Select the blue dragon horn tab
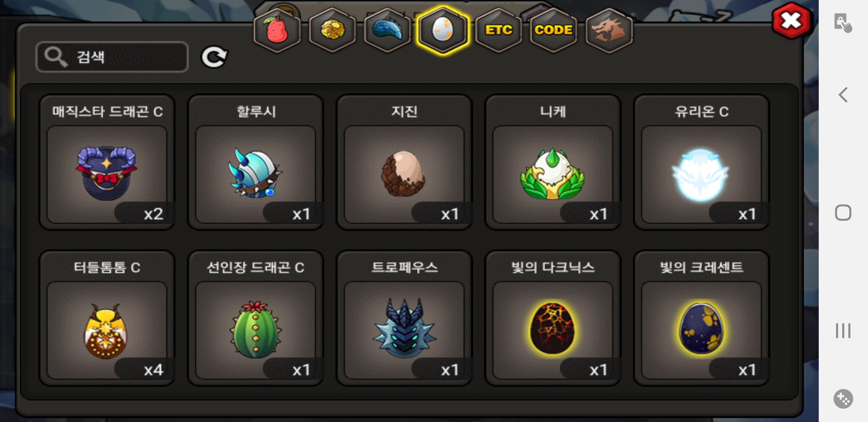Viewport: 868px width, 422px height. [387, 30]
